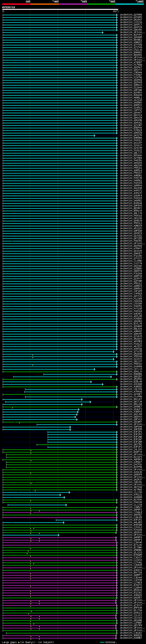
Task: Select the label UniRef100_B7ILA0
Action: [x=131, y=545]
